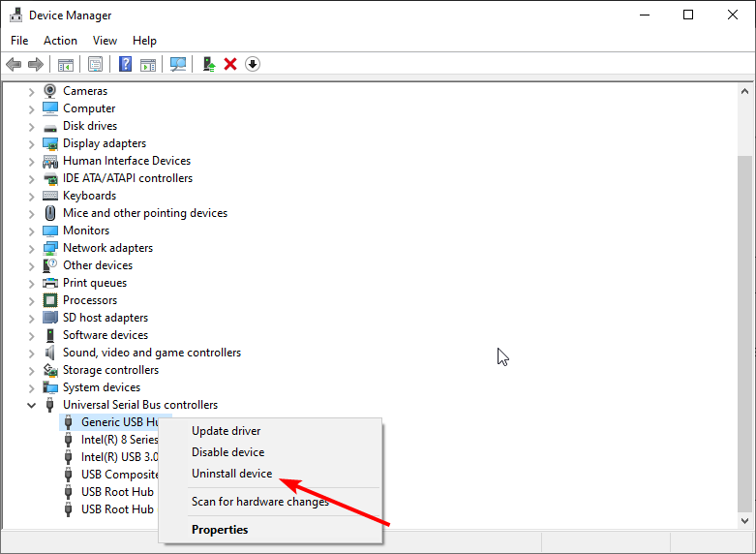
Task: Click Update device driver toolbar icon
Action: coord(209,64)
